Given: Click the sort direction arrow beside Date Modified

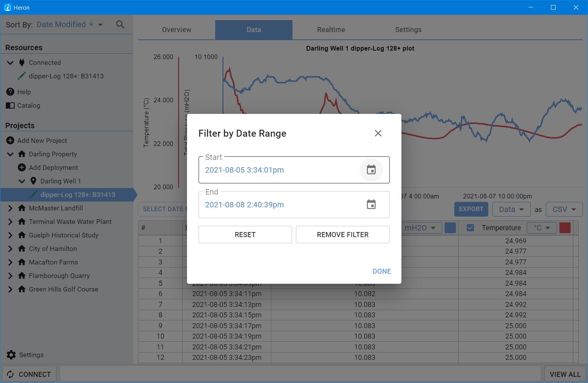Looking at the screenshot, I should click(91, 24).
